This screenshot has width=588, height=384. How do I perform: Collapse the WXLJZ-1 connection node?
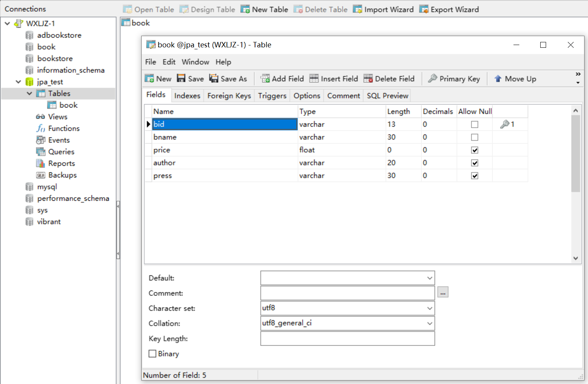(x=7, y=24)
